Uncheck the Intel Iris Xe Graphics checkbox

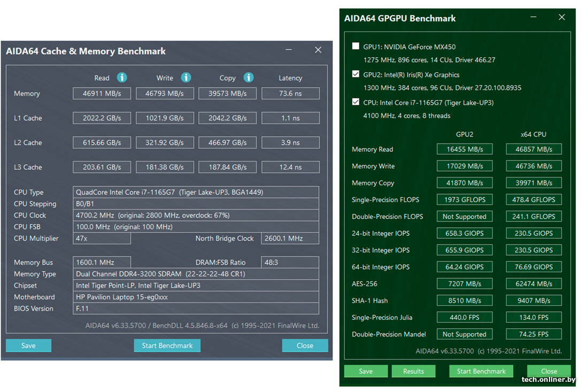coord(356,74)
